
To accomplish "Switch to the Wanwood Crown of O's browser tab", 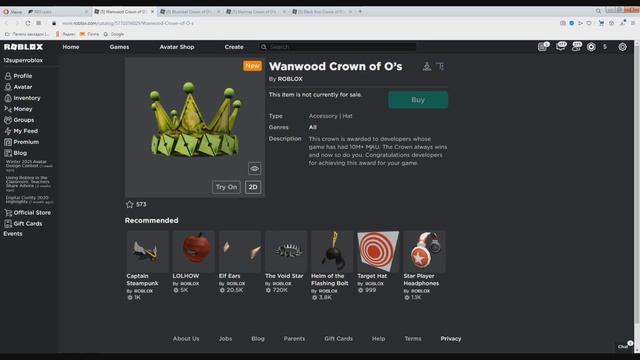I will click(124, 12).
